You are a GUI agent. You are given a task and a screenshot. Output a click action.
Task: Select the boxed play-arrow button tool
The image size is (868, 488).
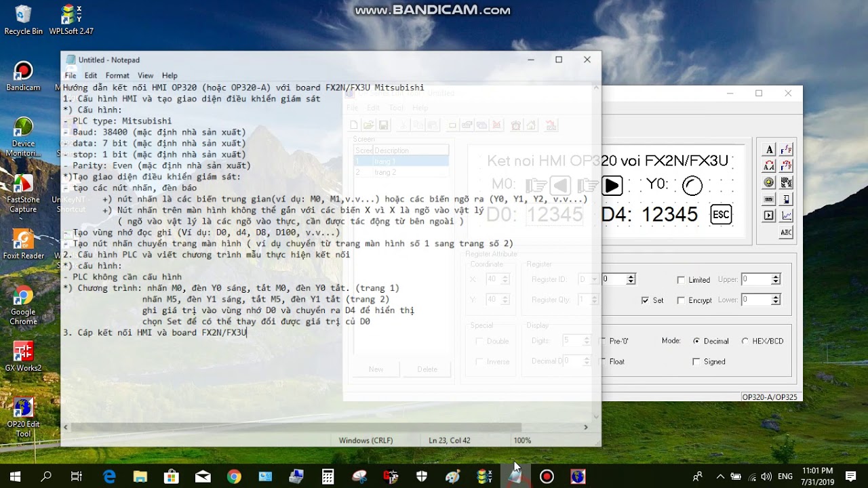point(769,216)
